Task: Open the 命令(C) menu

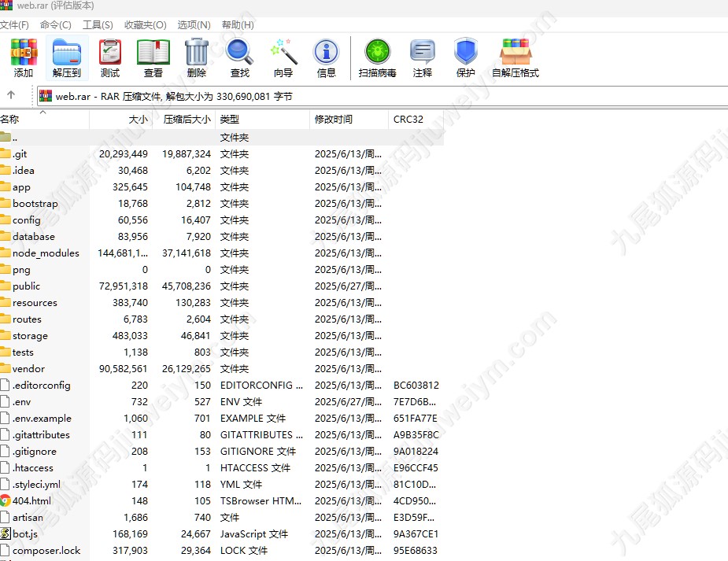Action: tap(55, 24)
